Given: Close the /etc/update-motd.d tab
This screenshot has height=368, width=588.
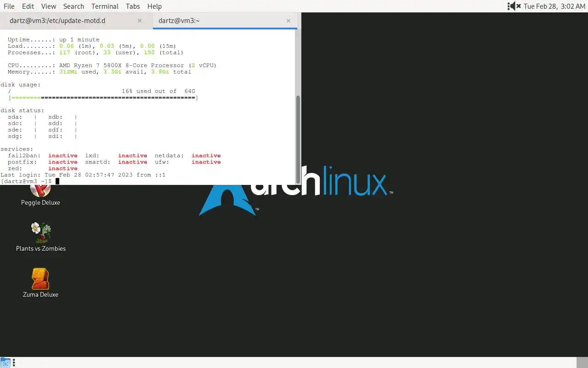Looking at the screenshot, I should point(140,21).
